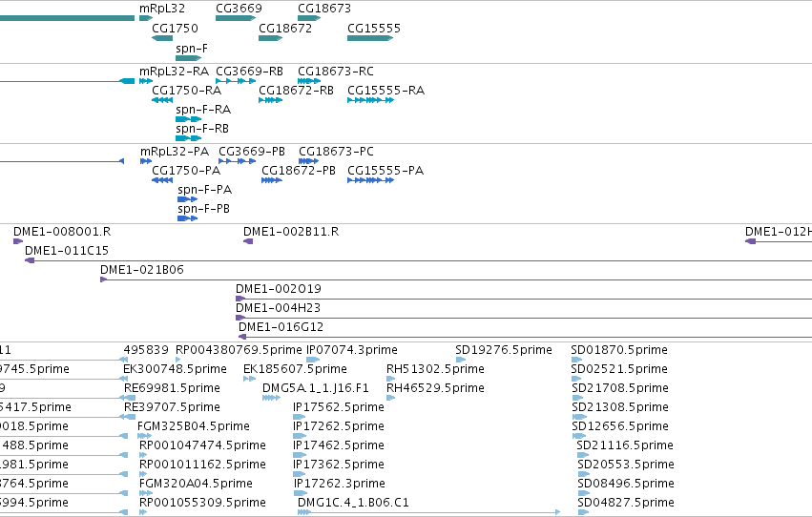The width and height of the screenshot is (812, 517).
Task: Click the FGM325B04.5prime EST
Action: pyautogui.click(x=144, y=436)
